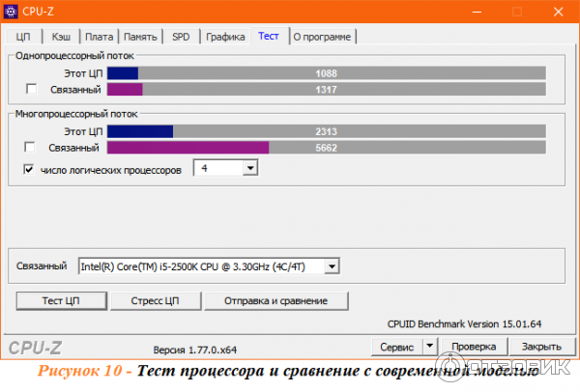Open logical processor count dropdown
The height and width of the screenshot is (392, 580).
(249, 169)
